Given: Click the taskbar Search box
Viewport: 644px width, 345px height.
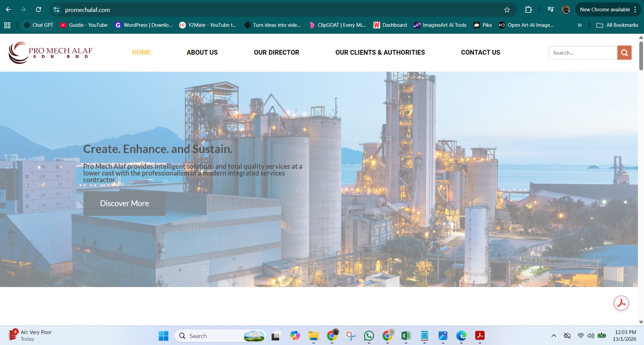Looking at the screenshot, I should (x=220, y=336).
